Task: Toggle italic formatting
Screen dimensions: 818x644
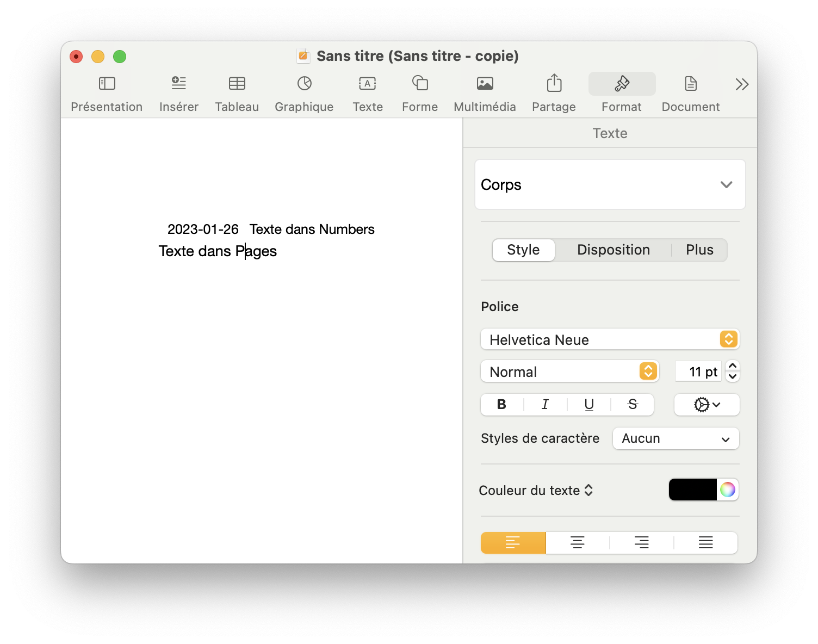Action: click(546, 405)
